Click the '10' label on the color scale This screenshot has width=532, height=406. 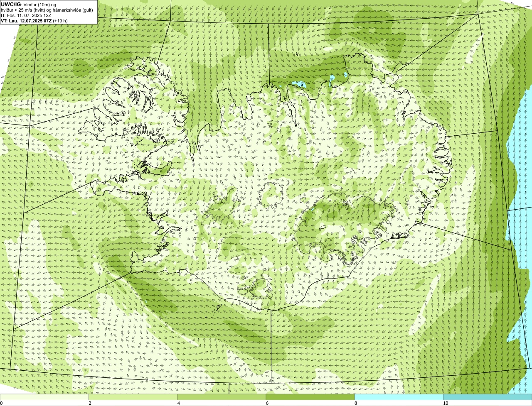445,403
